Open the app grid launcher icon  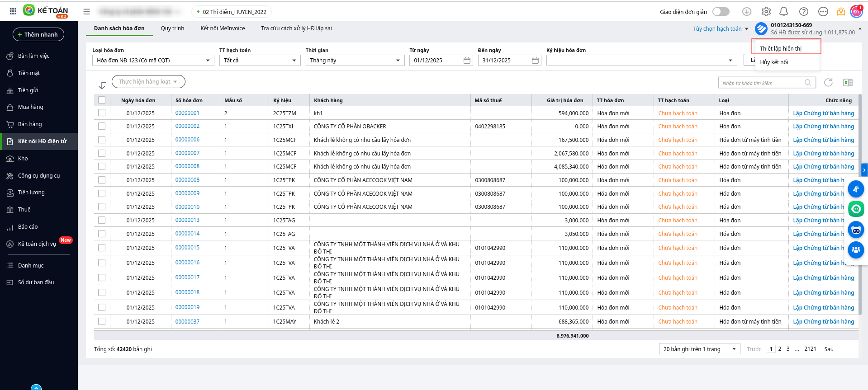(13, 11)
